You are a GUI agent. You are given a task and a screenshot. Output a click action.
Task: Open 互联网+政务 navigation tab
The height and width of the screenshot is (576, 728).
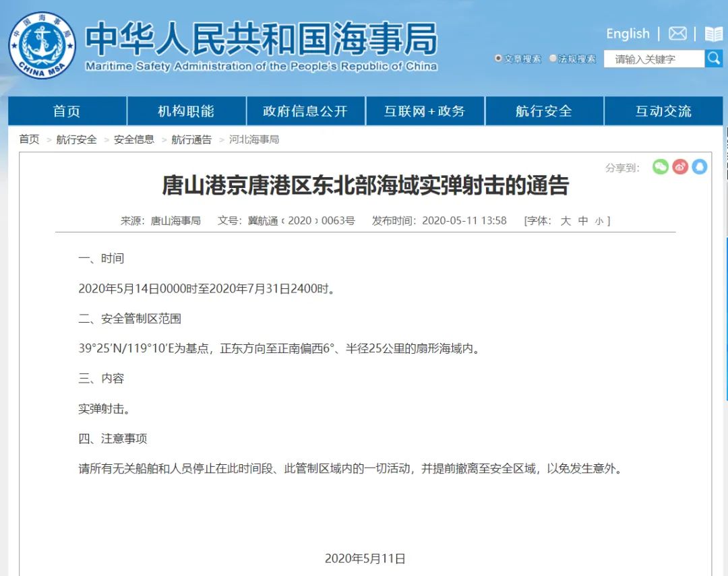pyautogui.click(x=425, y=111)
